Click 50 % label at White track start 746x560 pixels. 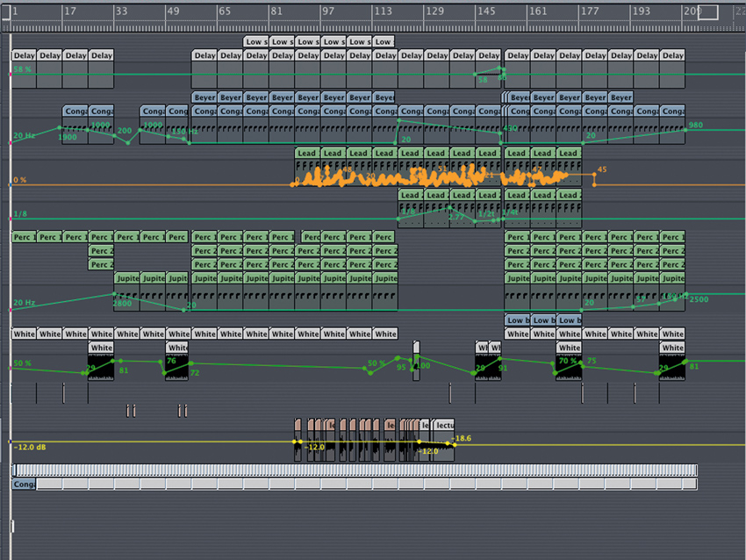[22, 363]
